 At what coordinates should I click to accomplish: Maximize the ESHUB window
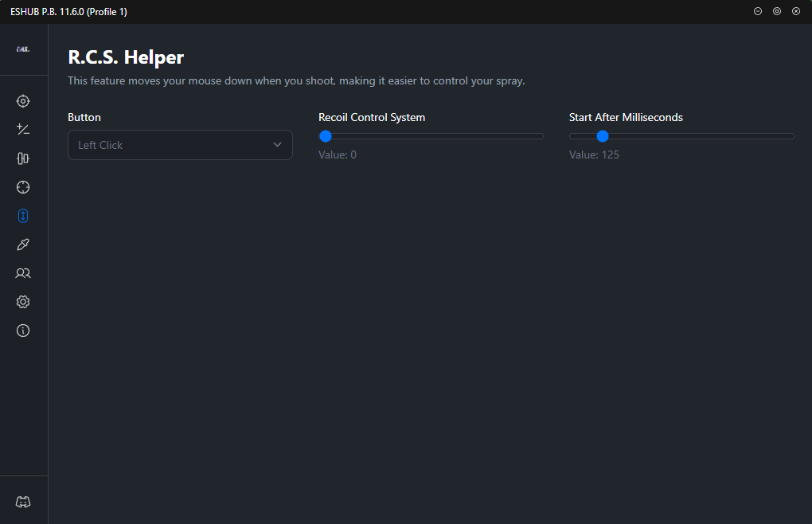click(x=777, y=11)
